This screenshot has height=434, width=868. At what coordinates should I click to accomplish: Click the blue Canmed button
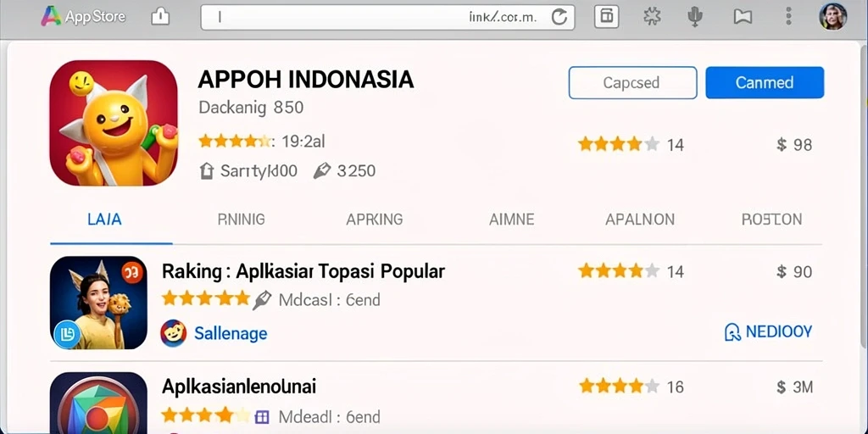pyautogui.click(x=765, y=82)
